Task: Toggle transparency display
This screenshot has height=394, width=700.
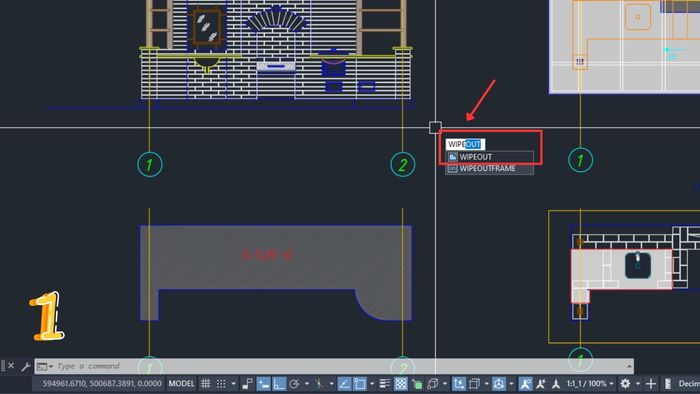Action: [x=401, y=384]
